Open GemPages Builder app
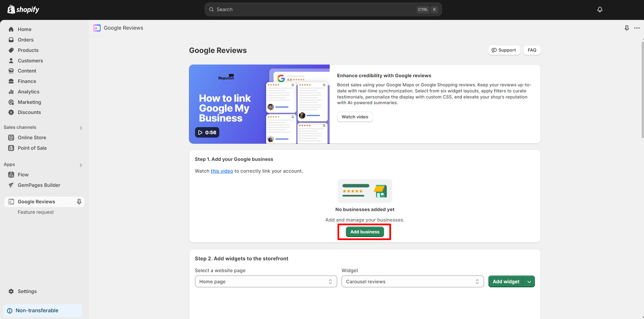This screenshot has height=319, width=644. pyautogui.click(x=39, y=185)
